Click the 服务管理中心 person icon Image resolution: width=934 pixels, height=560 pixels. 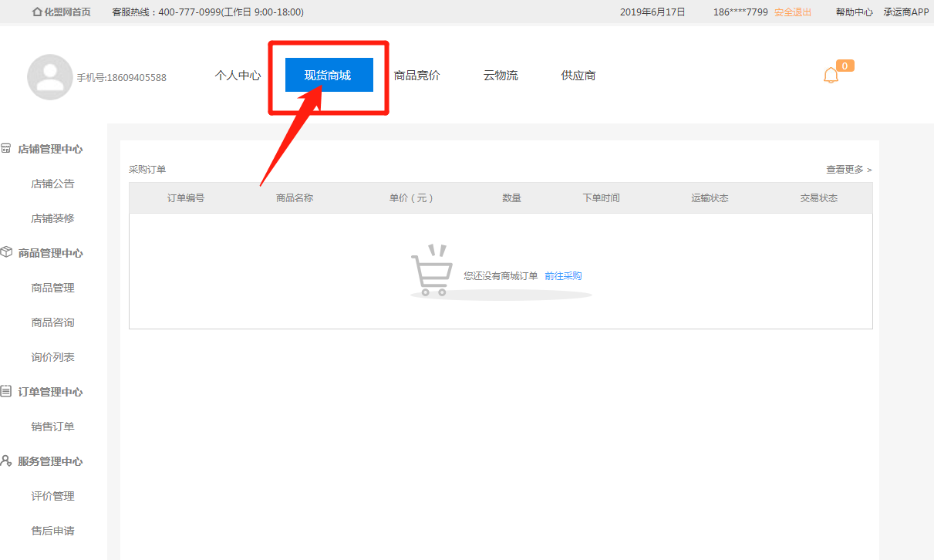(5, 460)
